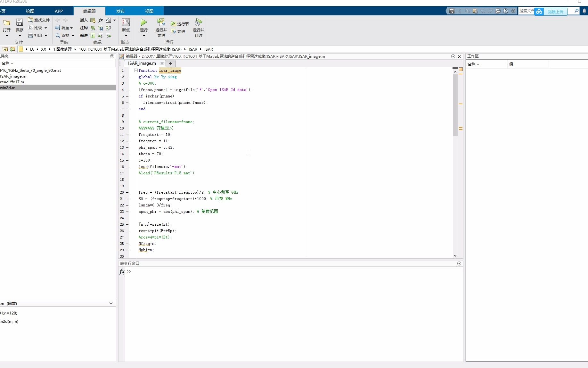Open help with the question mark icon

[506, 11]
